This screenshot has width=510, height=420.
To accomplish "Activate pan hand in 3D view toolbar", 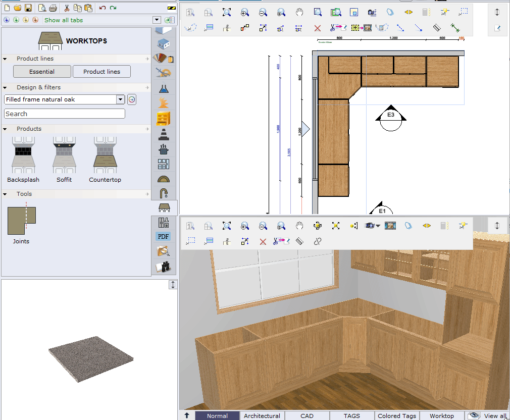I will [x=299, y=226].
